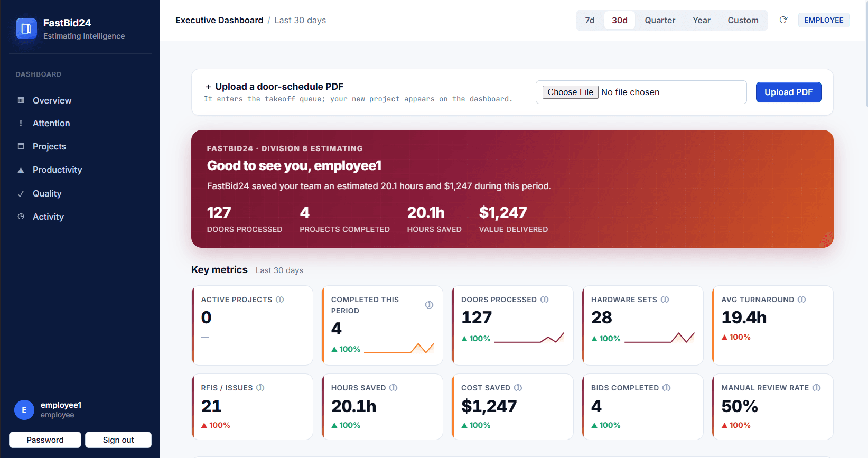This screenshot has width=868, height=458.
Task: Click the Overview grid icon in sidebar
Action: pyautogui.click(x=21, y=100)
